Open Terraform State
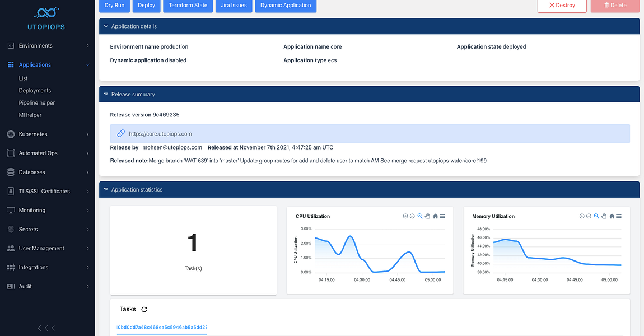 tap(188, 6)
